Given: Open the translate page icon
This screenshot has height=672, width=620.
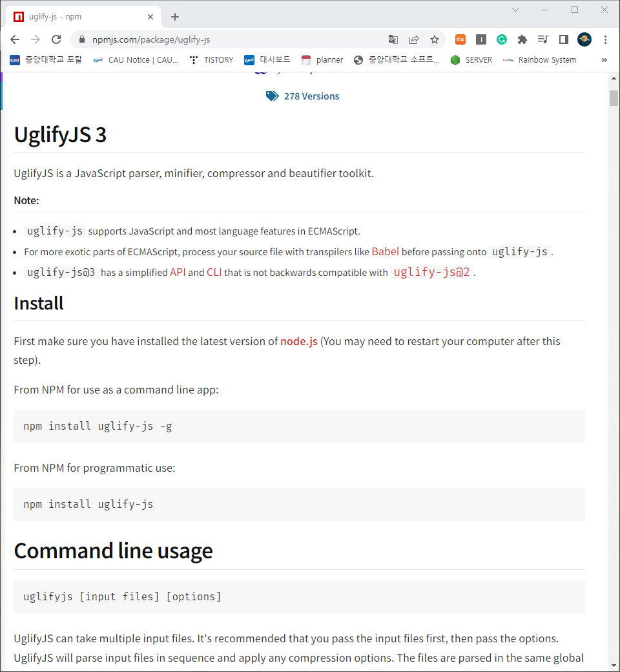Looking at the screenshot, I should (x=393, y=39).
